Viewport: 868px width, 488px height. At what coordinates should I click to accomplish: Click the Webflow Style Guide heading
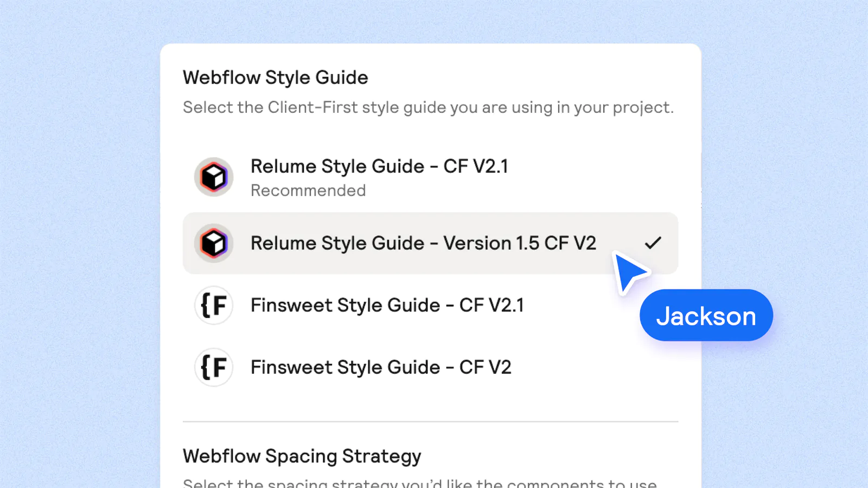point(275,78)
